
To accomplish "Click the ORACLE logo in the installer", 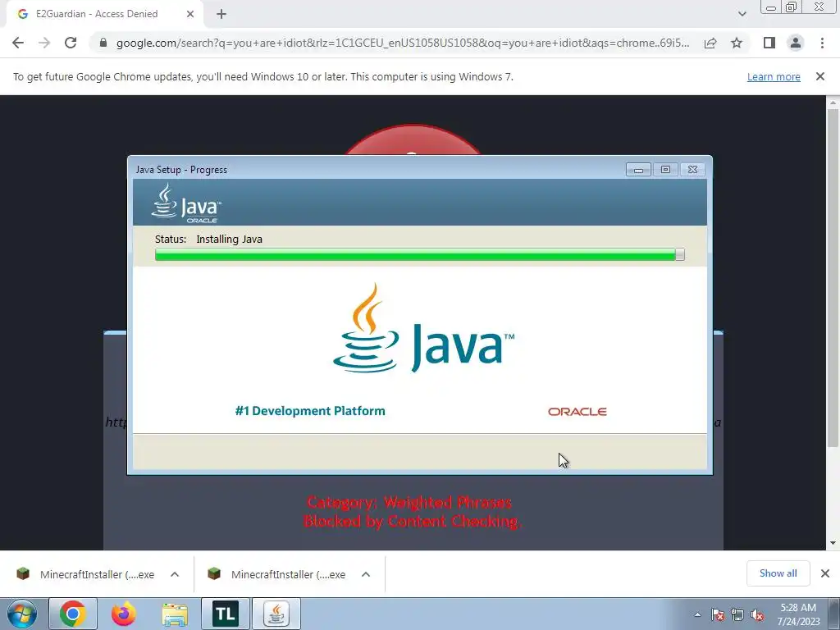I will tap(577, 412).
